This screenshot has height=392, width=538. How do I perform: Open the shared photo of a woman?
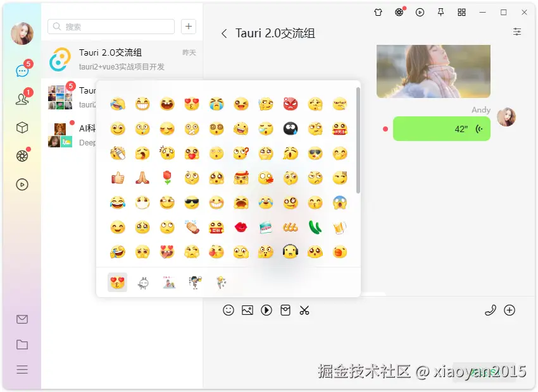[434, 71]
